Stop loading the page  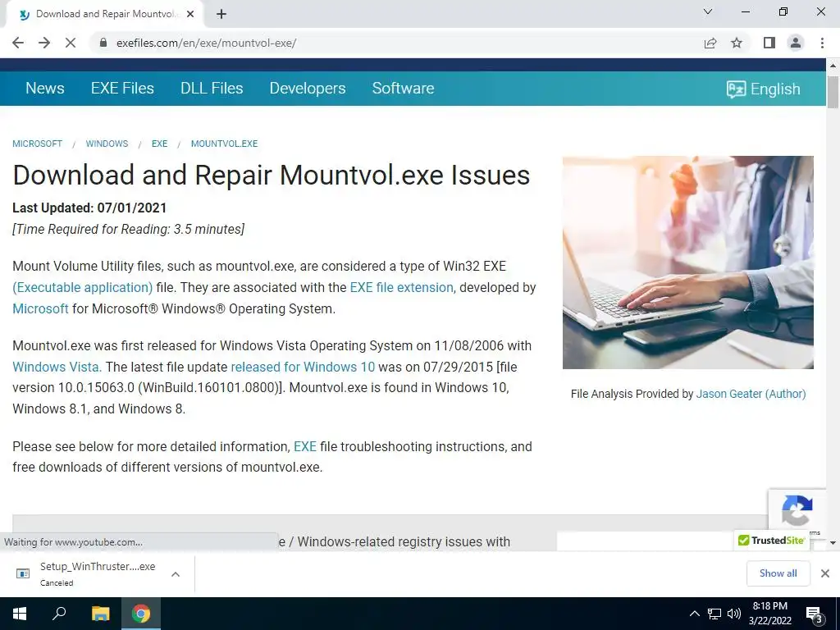pos(71,43)
